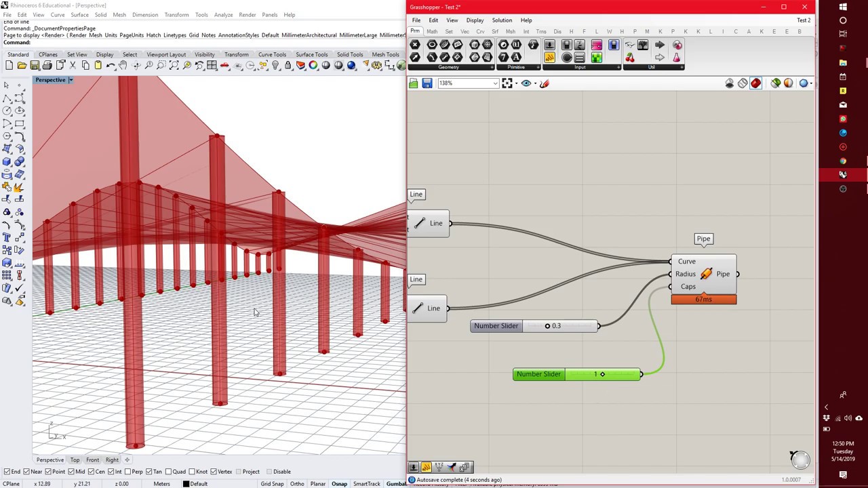
Task: Toggle SmartTrack in status bar
Action: 366,484
